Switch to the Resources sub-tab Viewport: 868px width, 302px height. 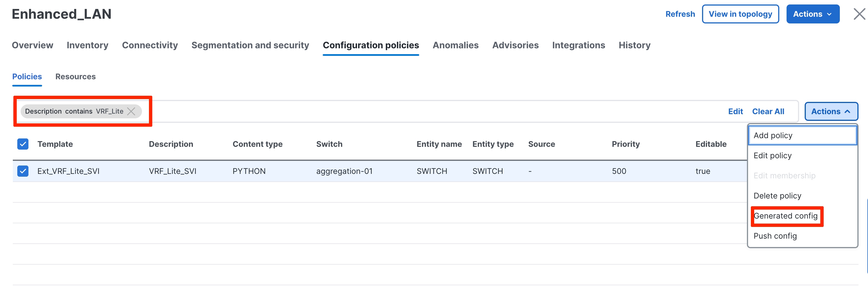pos(76,76)
